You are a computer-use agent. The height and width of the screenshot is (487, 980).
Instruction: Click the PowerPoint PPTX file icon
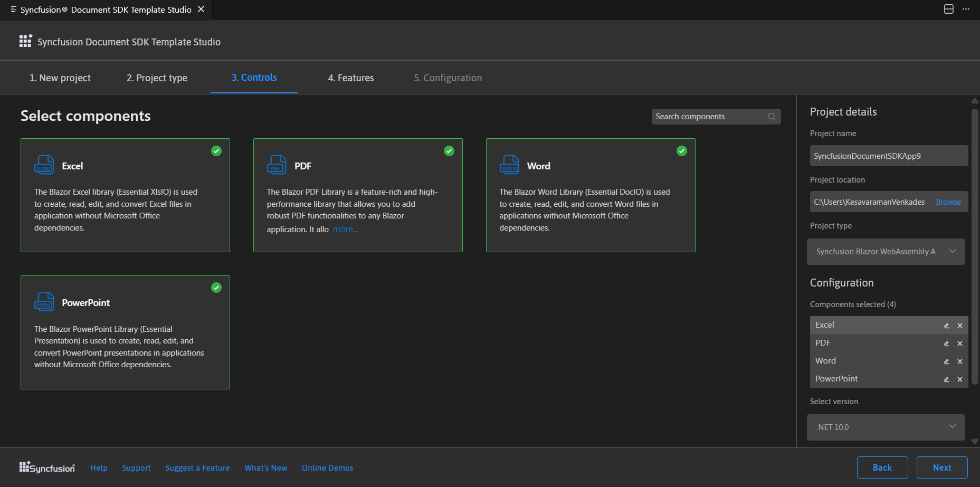[44, 302]
